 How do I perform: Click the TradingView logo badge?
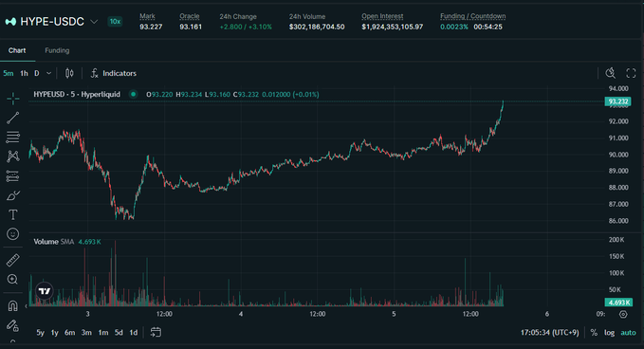pos(45,291)
